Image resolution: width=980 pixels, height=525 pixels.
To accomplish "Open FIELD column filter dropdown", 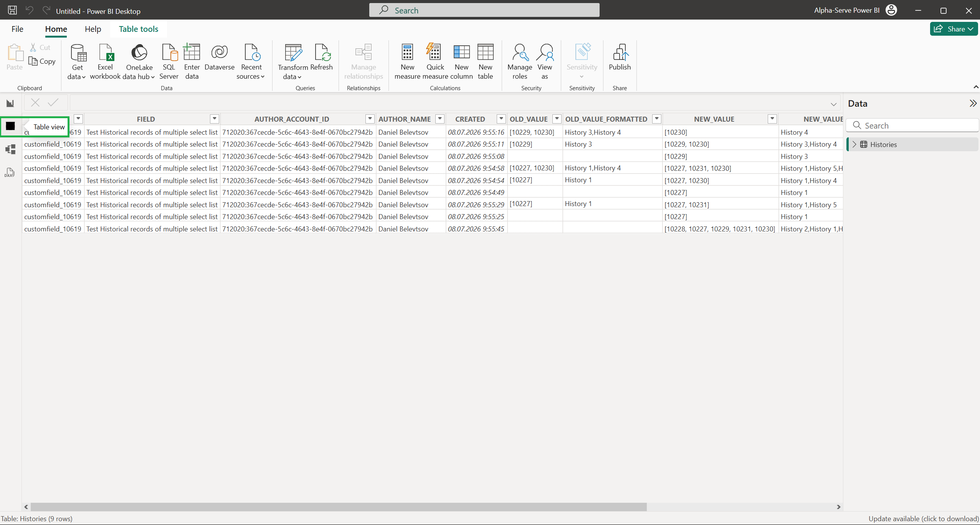I will tap(215, 119).
